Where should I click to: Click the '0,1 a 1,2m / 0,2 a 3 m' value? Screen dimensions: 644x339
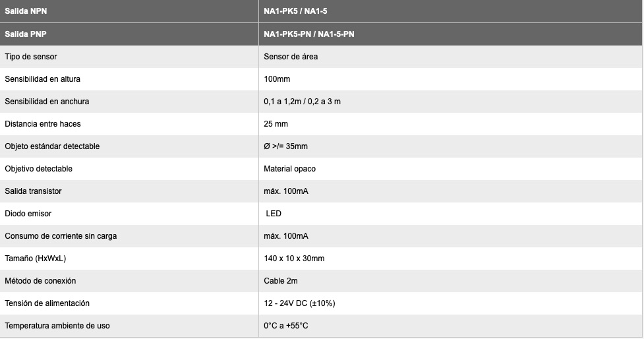[x=303, y=102]
